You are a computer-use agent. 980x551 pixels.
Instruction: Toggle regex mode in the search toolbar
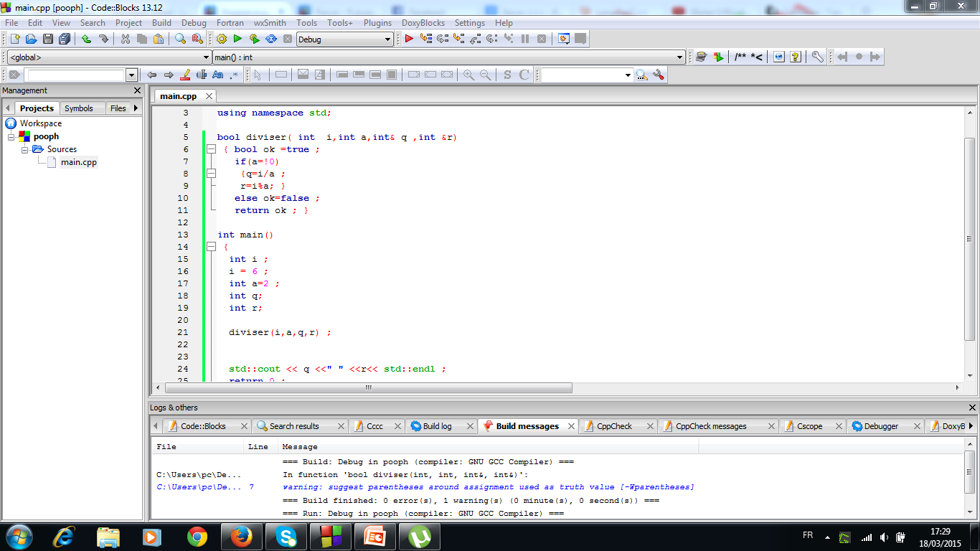(x=232, y=74)
